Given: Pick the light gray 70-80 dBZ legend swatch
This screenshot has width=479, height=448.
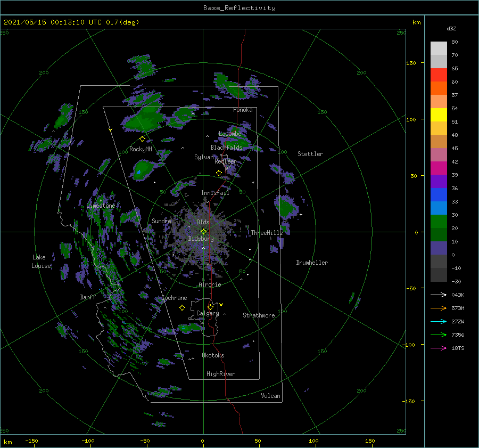Looking at the screenshot, I should coord(439,48).
